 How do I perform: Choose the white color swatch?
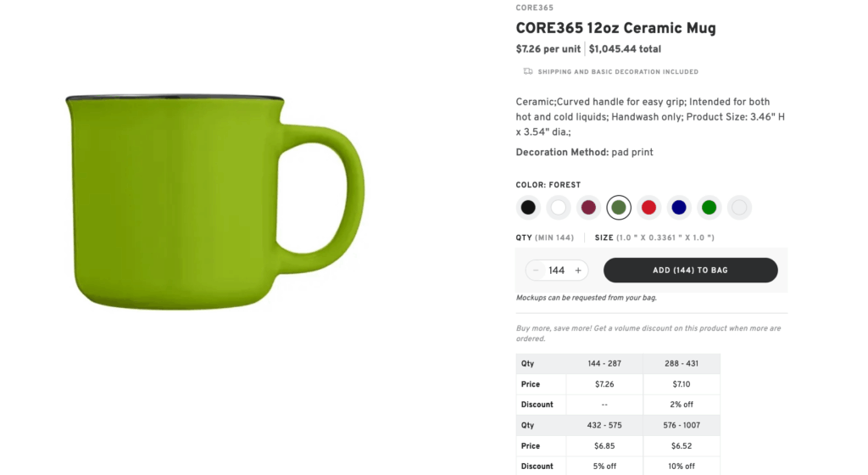(x=558, y=207)
